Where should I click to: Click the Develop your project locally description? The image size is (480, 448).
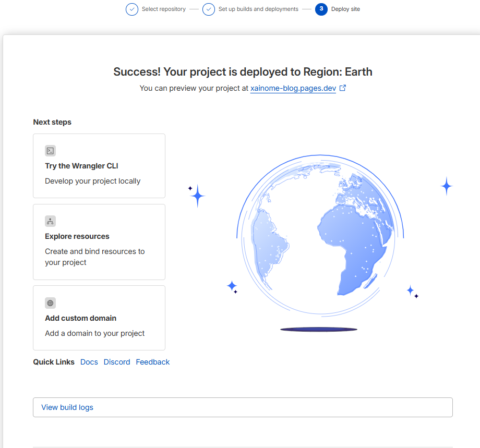[93, 181]
